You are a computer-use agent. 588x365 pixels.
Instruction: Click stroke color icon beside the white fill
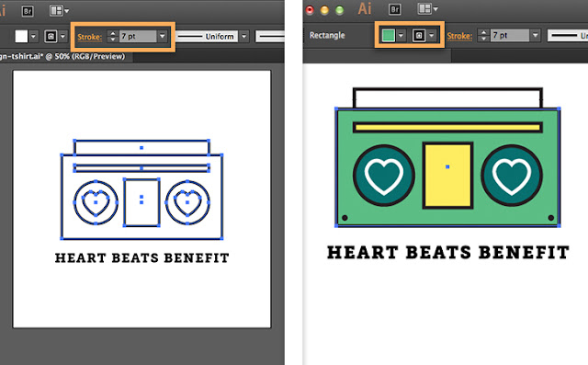(x=51, y=37)
